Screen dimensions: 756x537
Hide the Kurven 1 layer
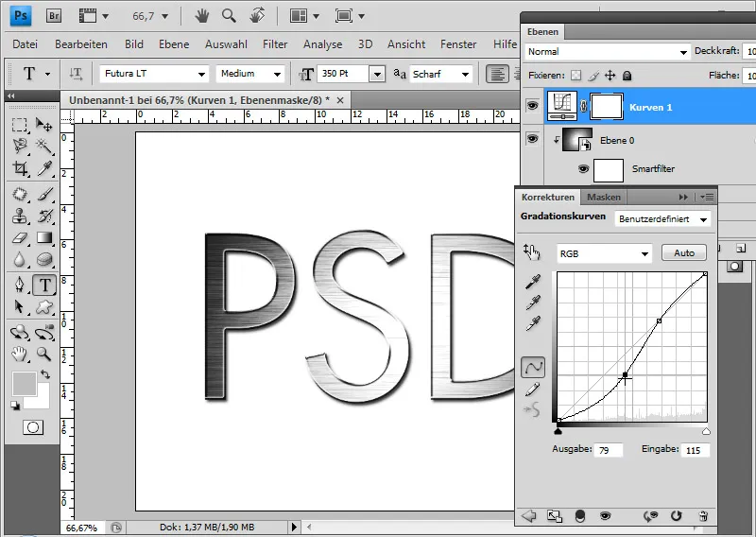532,105
